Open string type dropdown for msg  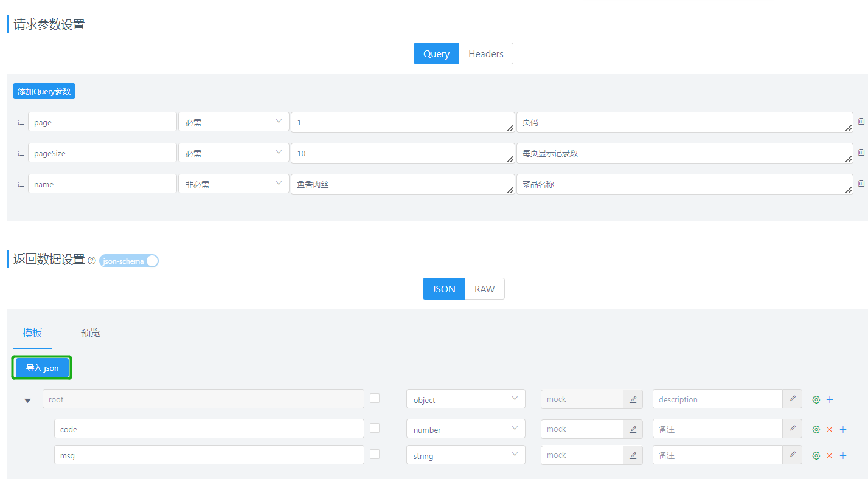coord(466,455)
